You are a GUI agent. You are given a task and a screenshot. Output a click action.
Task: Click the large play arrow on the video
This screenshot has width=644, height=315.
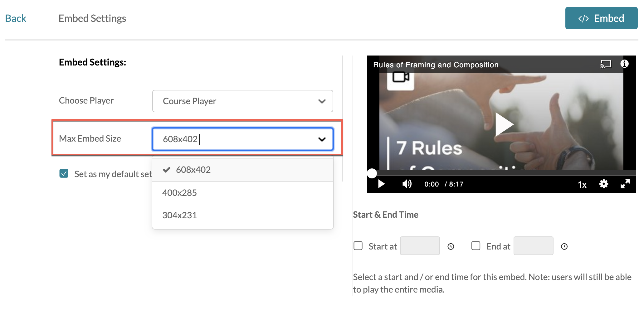pos(504,124)
